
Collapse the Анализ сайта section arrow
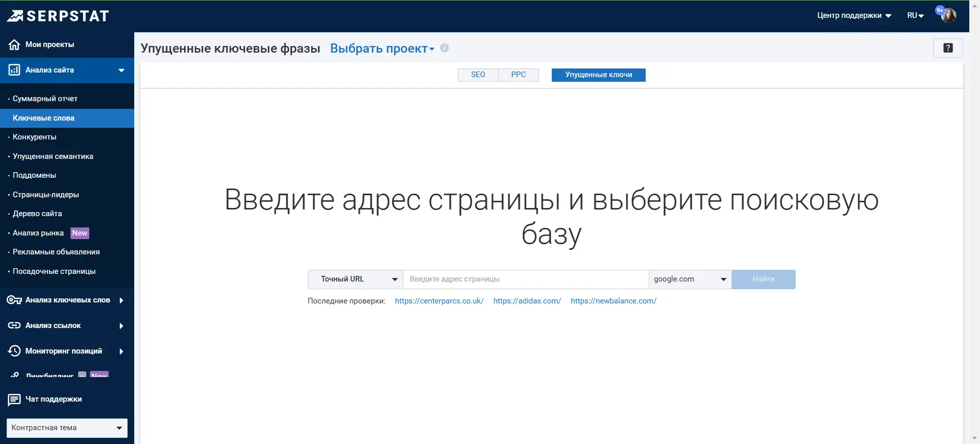pos(121,71)
